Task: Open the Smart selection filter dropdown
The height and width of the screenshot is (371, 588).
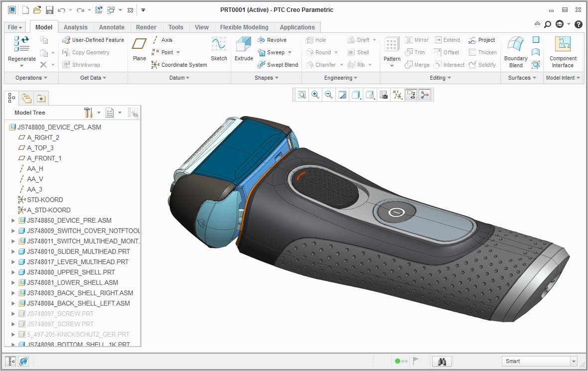Action: (574, 361)
